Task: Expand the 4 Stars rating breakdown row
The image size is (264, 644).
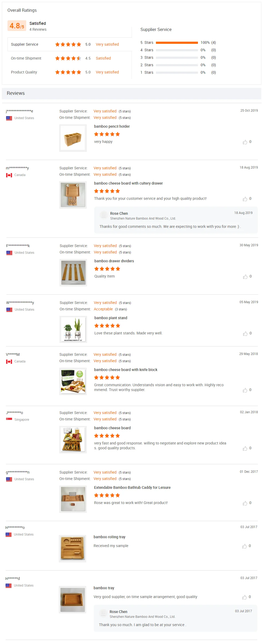Action: tap(177, 50)
